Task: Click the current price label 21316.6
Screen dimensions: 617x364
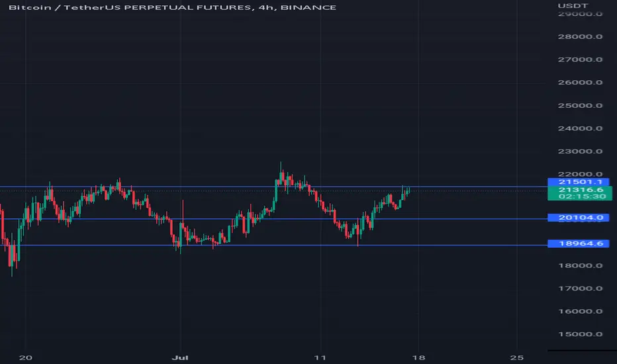Action: (581, 190)
